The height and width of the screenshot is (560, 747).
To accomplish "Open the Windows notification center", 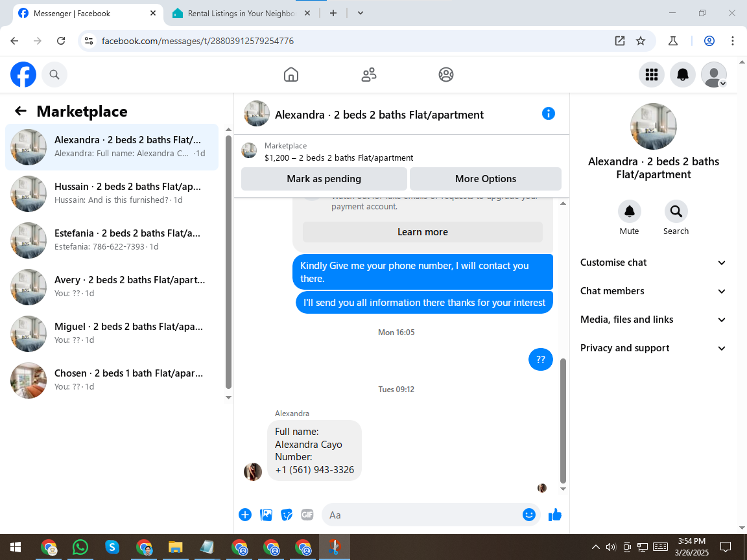I will tap(725, 547).
